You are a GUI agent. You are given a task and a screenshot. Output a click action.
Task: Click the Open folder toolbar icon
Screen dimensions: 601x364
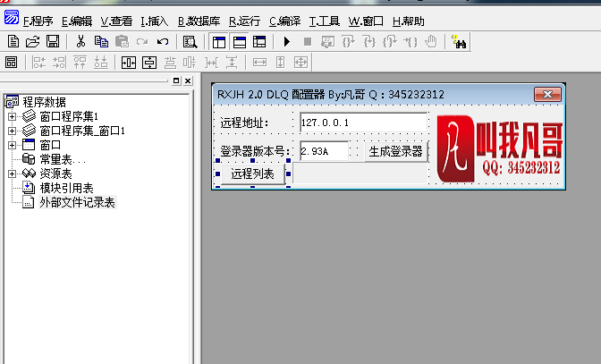point(32,41)
